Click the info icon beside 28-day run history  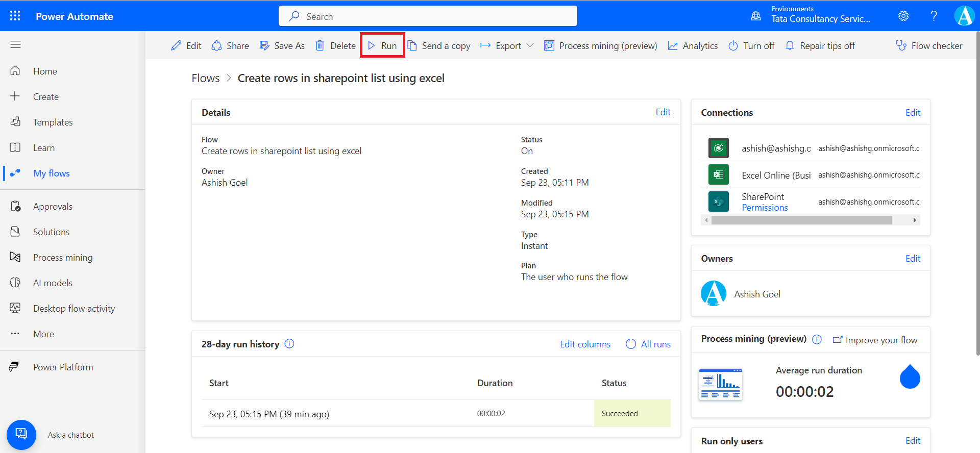[289, 344]
